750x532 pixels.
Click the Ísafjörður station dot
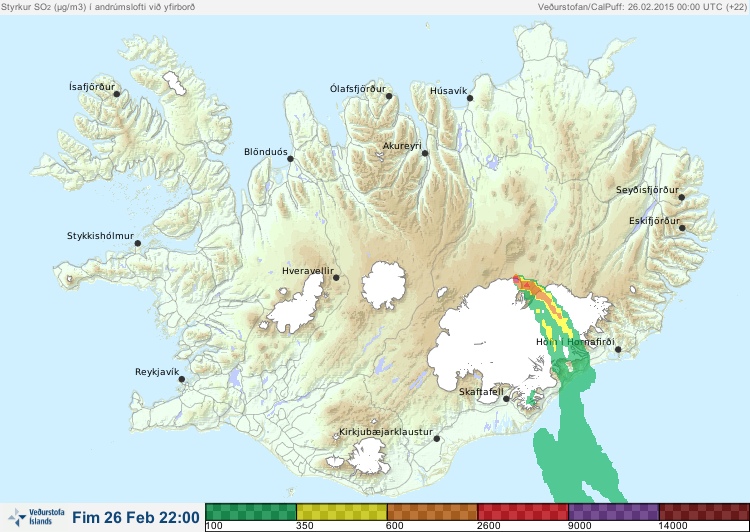coord(116,94)
